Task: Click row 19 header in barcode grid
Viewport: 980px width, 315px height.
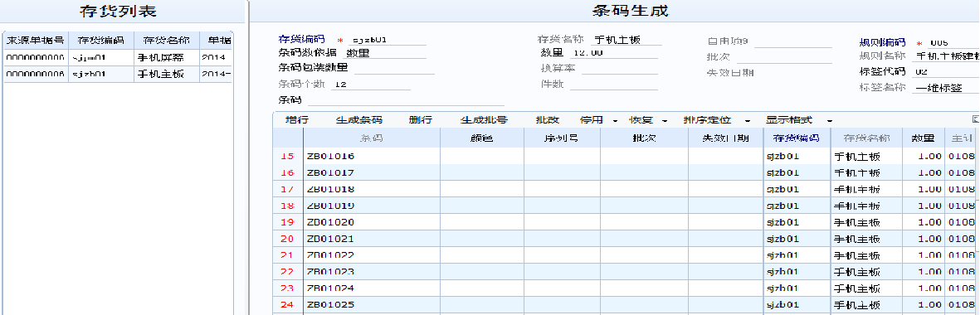Action: pyautogui.click(x=287, y=222)
